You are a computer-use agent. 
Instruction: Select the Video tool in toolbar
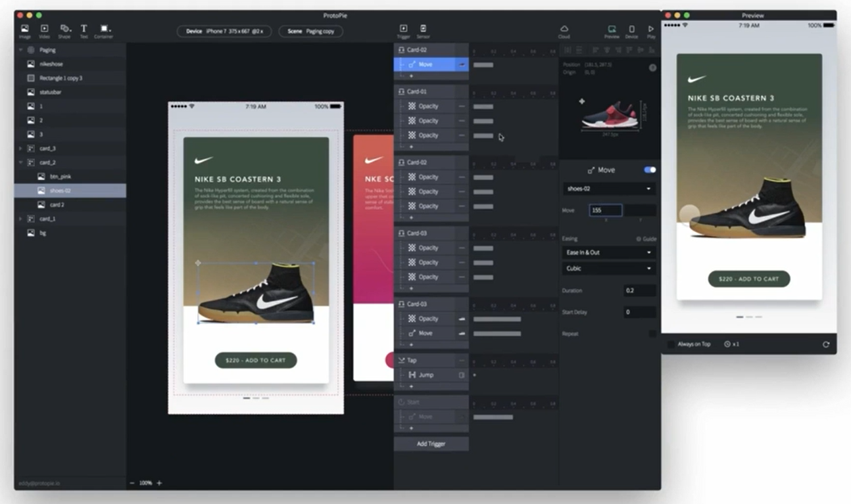tap(44, 30)
